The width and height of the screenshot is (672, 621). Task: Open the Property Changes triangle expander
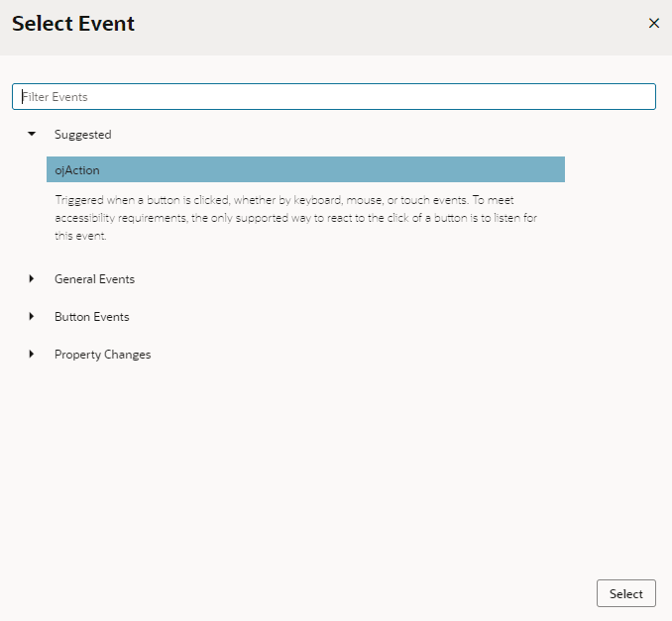(32, 355)
